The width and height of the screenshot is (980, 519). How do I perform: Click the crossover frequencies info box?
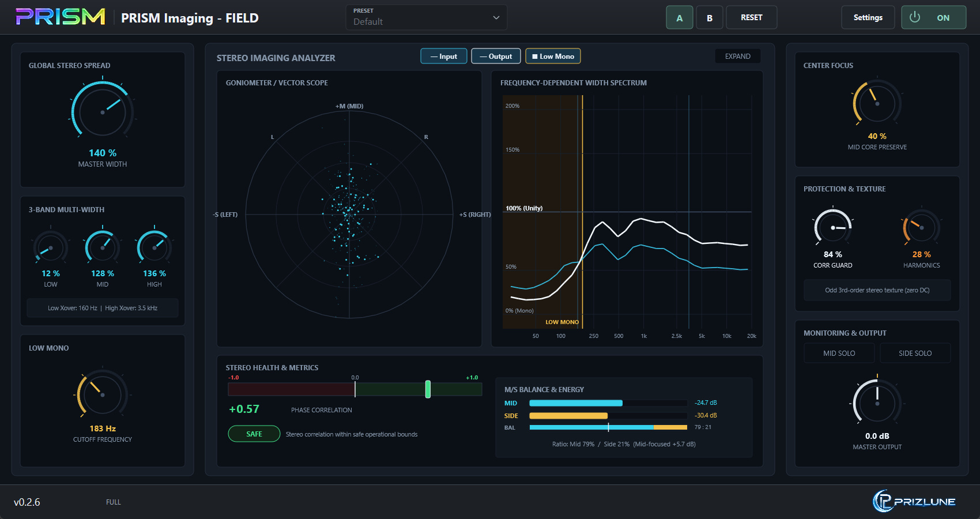(103, 308)
